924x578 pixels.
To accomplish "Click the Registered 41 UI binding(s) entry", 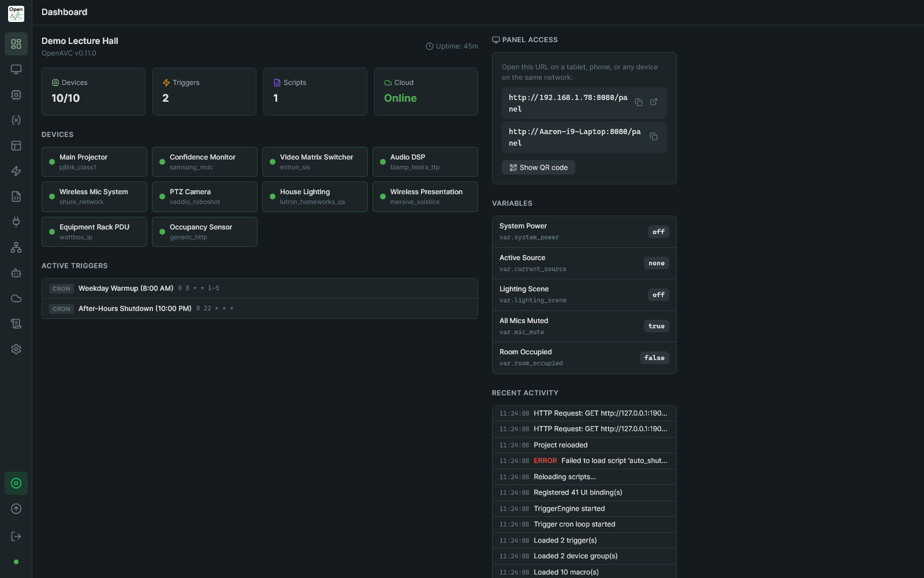I will tap(584, 492).
